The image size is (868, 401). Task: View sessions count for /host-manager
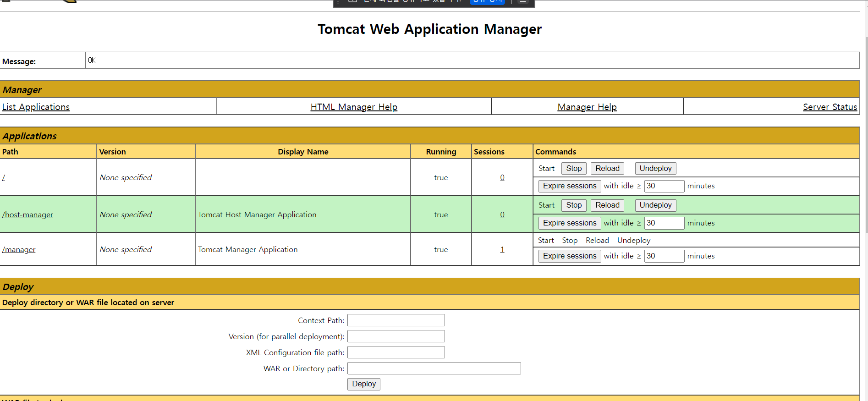pos(502,214)
